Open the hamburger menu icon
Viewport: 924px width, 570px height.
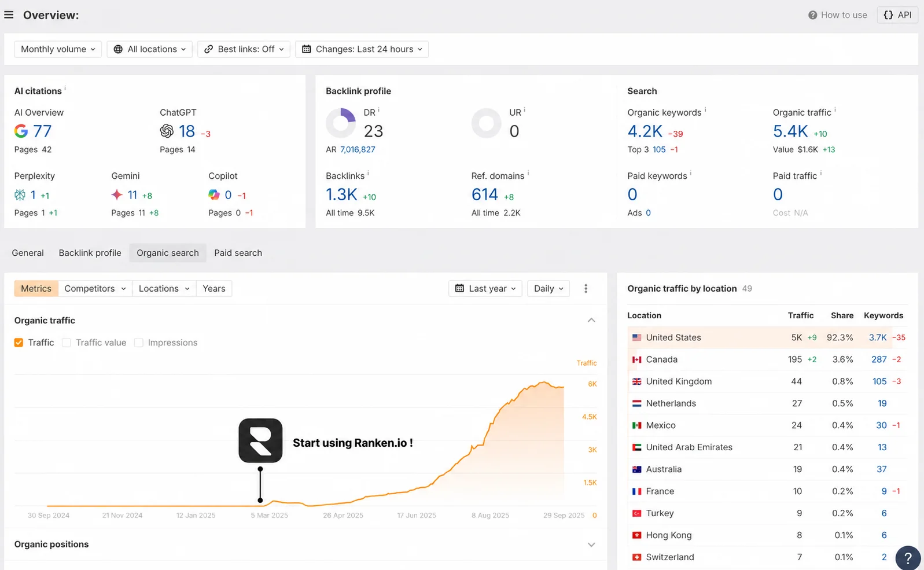(9, 15)
